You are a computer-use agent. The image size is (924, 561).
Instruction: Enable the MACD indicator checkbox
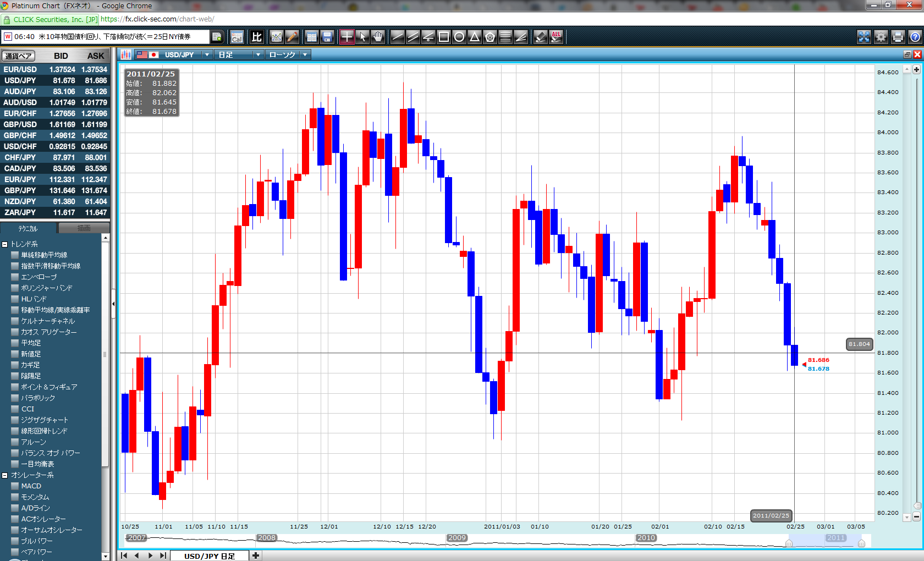[x=15, y=486]
